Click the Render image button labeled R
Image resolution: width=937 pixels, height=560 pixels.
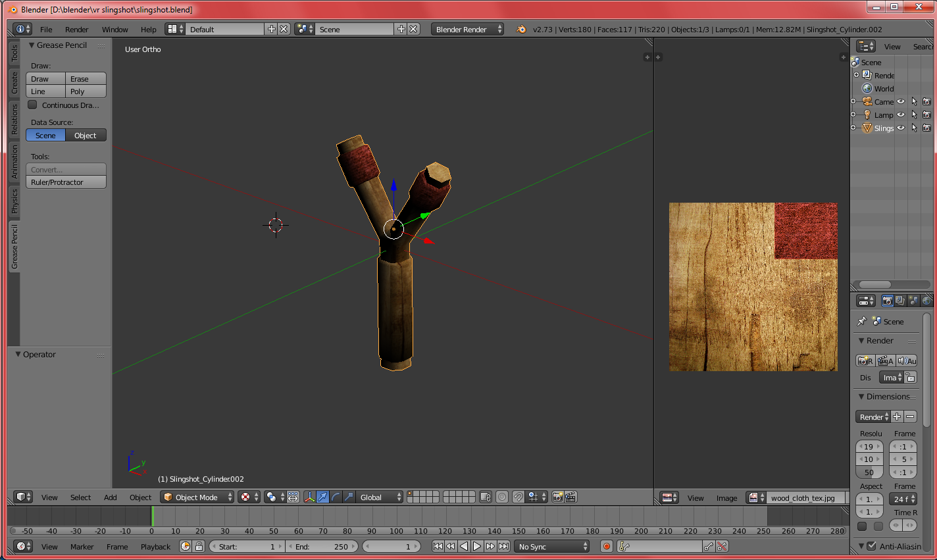[865, 361]
